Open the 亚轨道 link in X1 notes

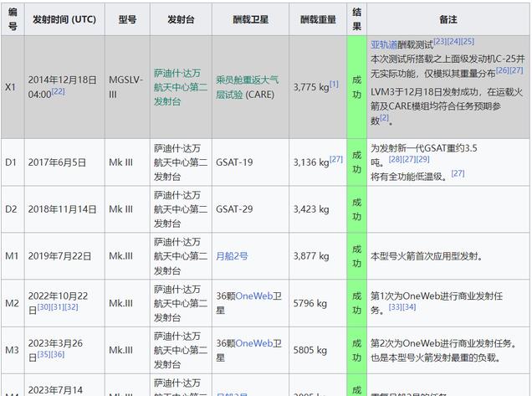click(x=384, y=44)
